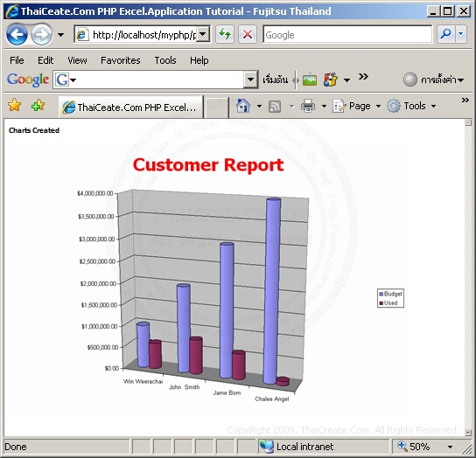476x458 pixels.
Task: Click the Charts Created text
Action: click(34, 130)
